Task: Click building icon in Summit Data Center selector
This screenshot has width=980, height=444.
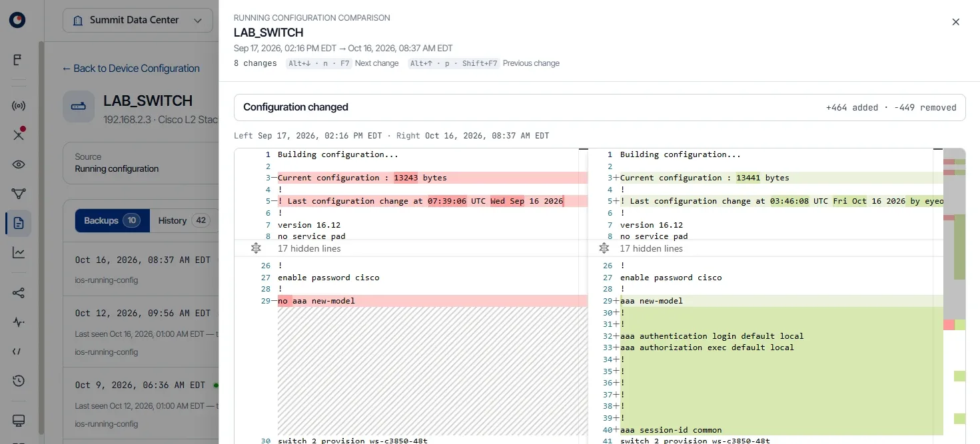Action: [x=79, y=21]
